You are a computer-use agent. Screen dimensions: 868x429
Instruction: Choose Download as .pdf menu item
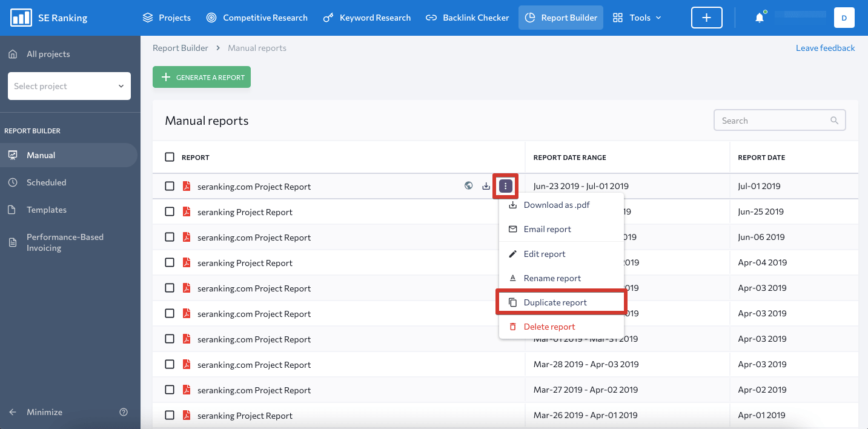pyautogui.click(x=561, y=205)
